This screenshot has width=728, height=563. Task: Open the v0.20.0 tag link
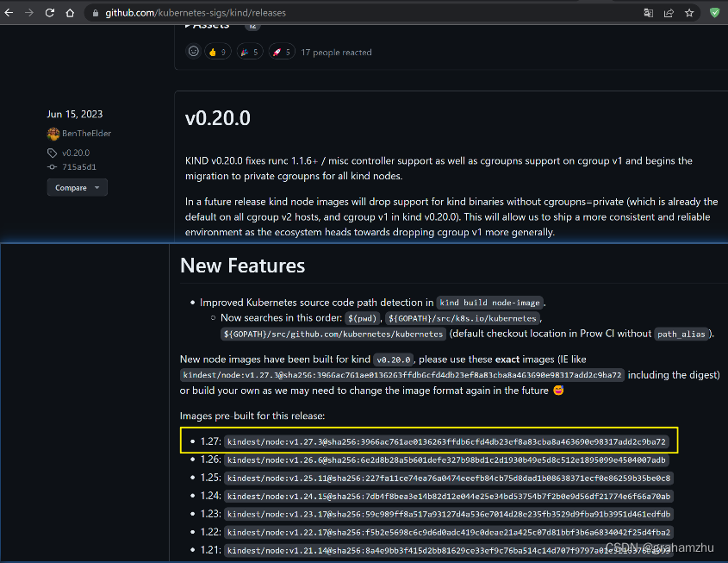tap(76, 153)
